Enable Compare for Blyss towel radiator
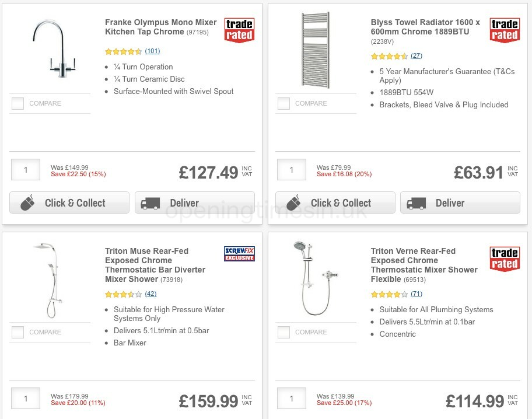Viewport: 532px width, 419px height. click(283, 103)
